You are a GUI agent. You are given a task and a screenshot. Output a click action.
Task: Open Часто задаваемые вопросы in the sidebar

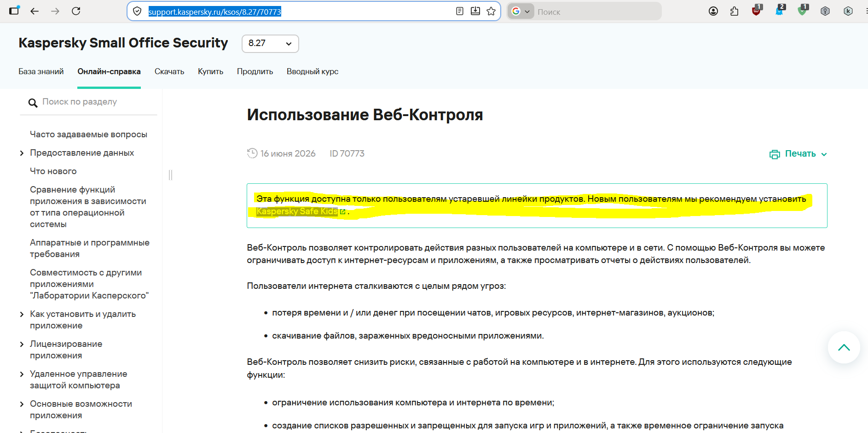88,135
